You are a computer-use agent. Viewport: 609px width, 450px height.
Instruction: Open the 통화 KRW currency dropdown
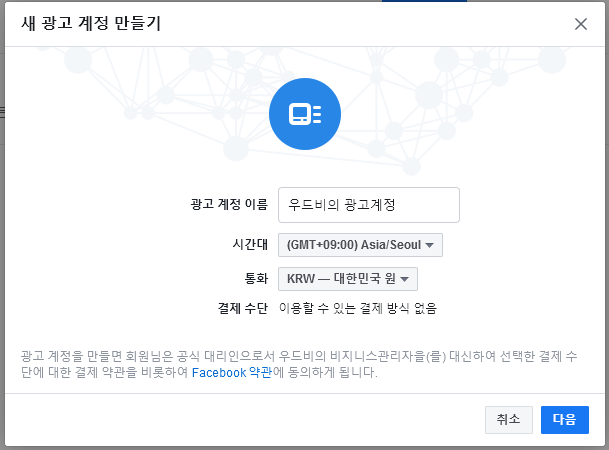point(348,279)
